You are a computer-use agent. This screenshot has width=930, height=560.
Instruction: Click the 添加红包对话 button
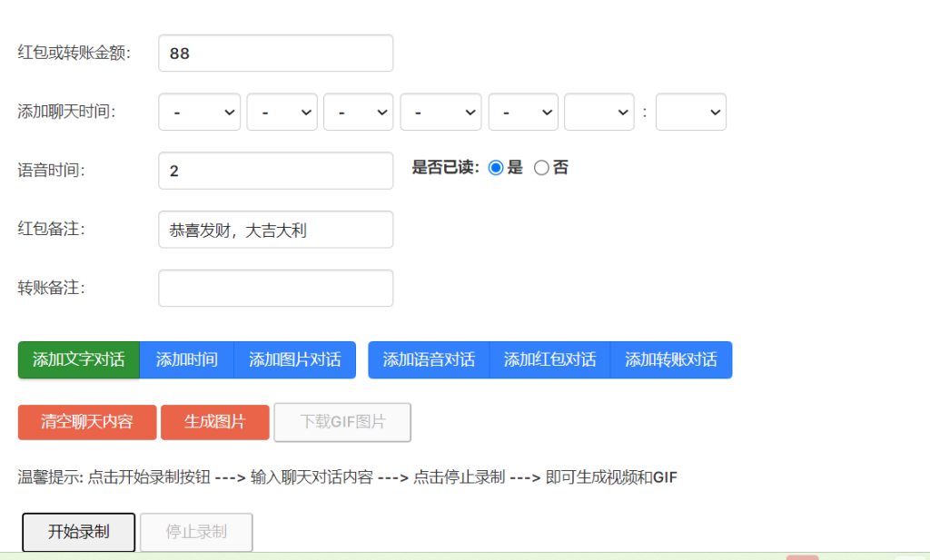click(x=549, y=359)
